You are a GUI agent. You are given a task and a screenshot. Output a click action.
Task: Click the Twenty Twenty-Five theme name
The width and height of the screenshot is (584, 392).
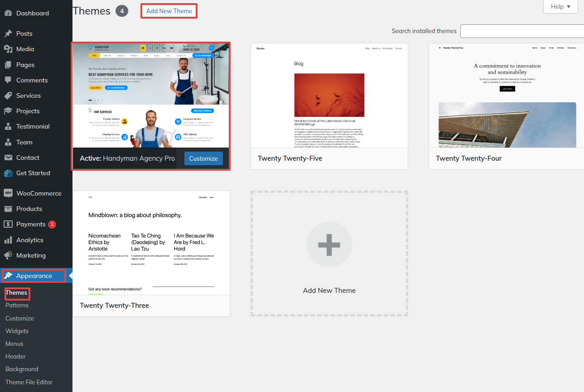(x=290, y=158)
